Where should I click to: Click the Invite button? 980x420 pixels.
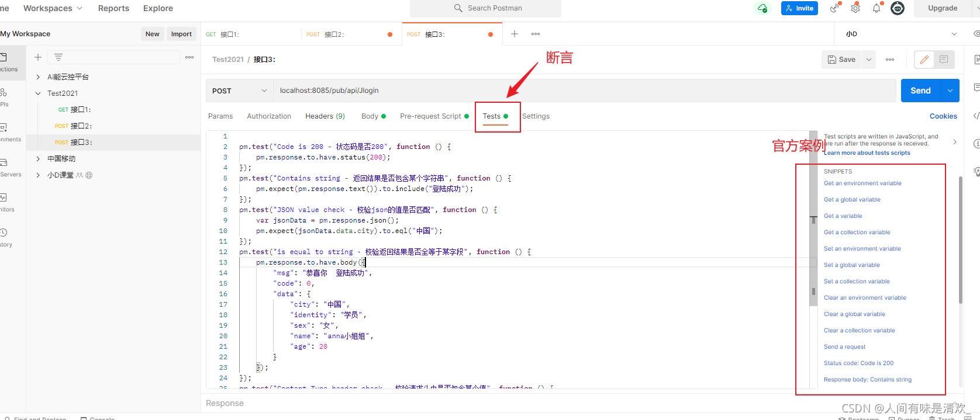coord(799,8)
